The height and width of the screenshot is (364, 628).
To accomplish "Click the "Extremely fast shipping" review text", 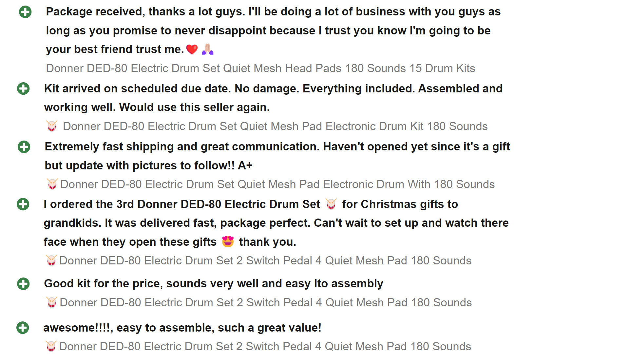I will [x=277, y=156].
